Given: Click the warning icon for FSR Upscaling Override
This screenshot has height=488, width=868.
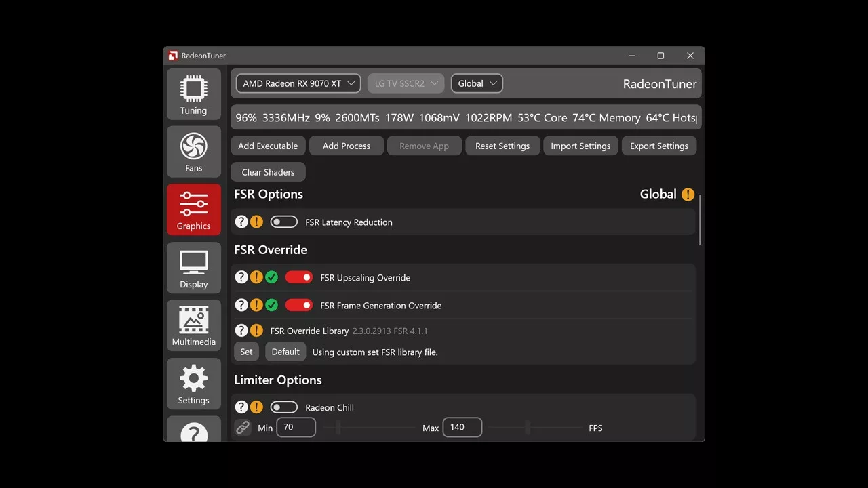Looking at the screenshot, I should tap(256, 277).
